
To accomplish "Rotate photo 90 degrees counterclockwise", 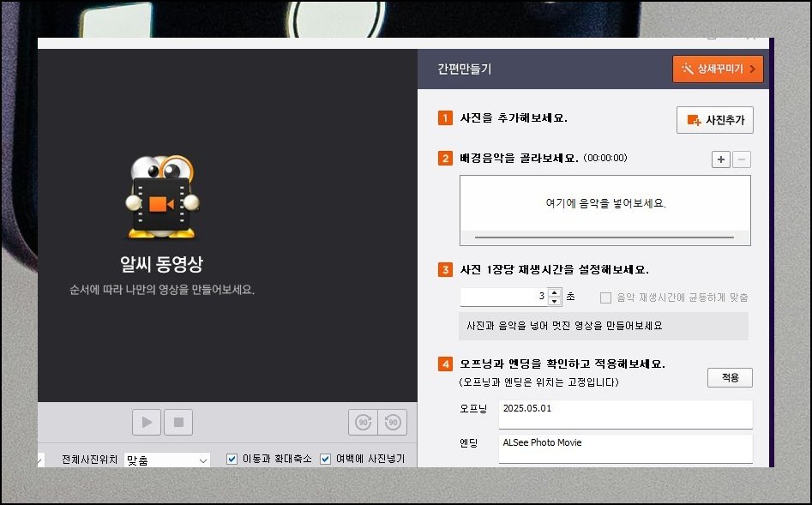I will tap(393, 422).
